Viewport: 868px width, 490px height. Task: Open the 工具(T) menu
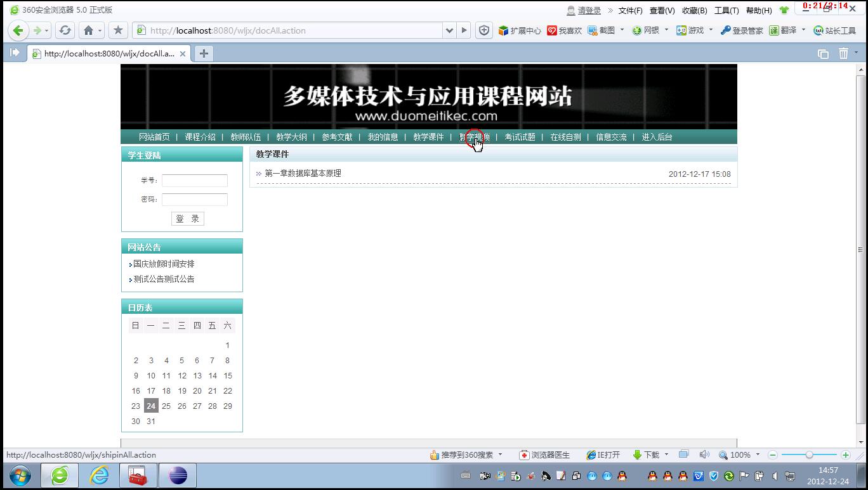(727, 11)
